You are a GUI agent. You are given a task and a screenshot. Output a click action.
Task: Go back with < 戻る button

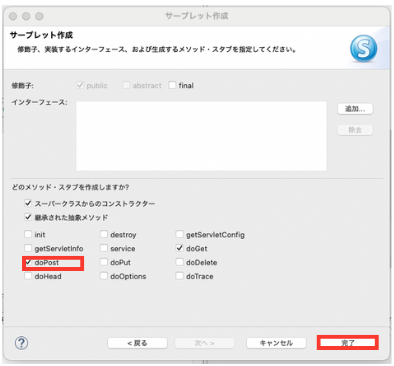point(137,343)
